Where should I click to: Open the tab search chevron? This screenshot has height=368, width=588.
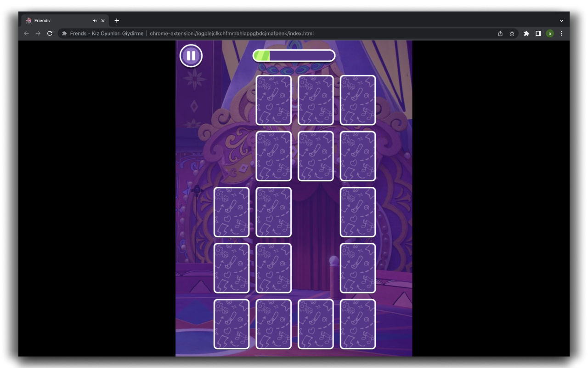coord(561,21)
